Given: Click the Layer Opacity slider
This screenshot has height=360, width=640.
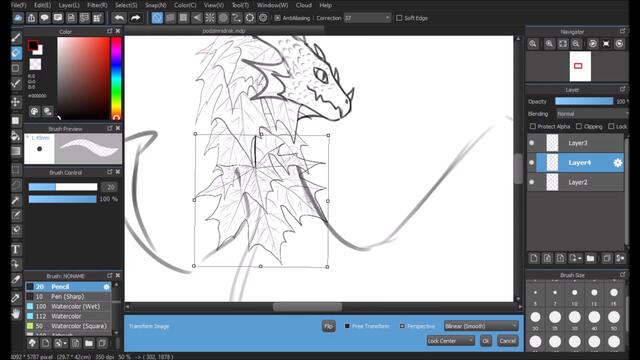Looking at the screenshot, I should [584, 101].
